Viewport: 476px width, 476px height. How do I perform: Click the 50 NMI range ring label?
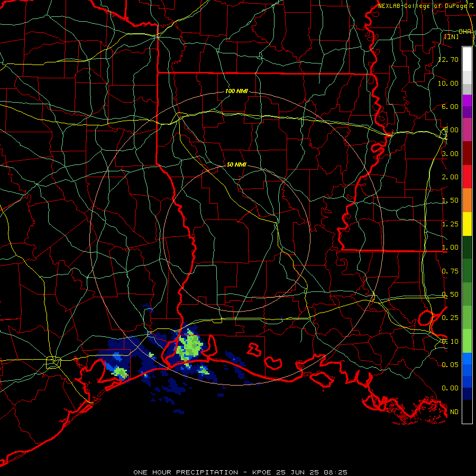click(x=236, y=164)
